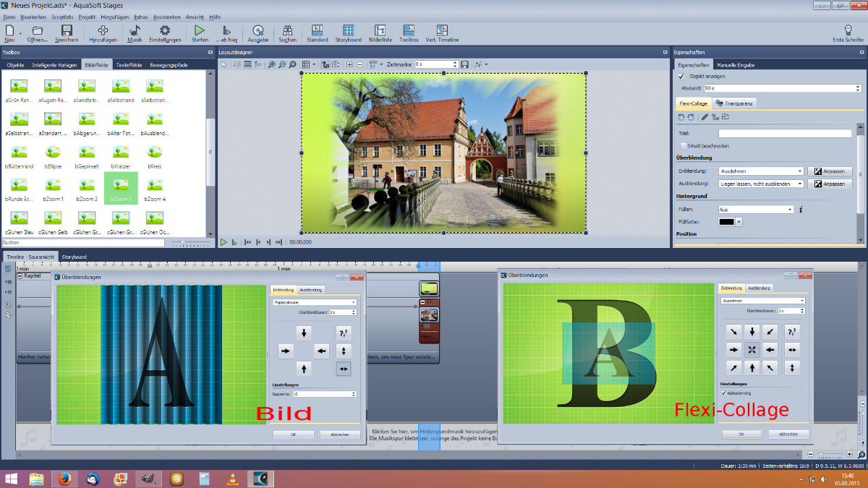868x488 pixels.
Task: Open Musik from the main toolbar
Action: coord(135,33)
